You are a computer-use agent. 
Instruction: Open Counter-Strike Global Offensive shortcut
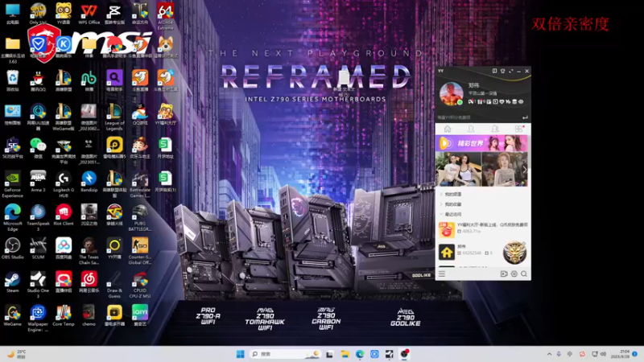tap(140, 251)
